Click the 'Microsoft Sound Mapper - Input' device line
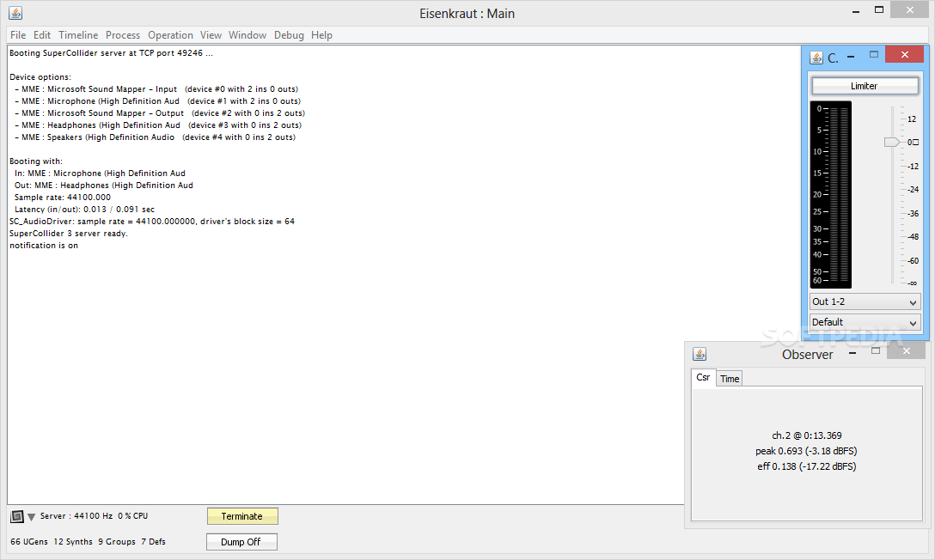Image resolution: width=935 pixels, height=560 pixels. [x=156, y=89]
